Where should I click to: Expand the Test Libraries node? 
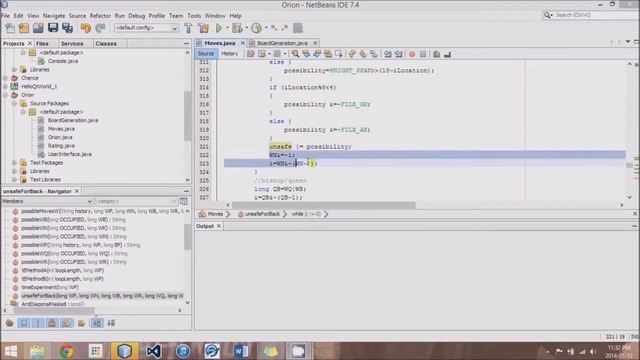coord(14,179)
